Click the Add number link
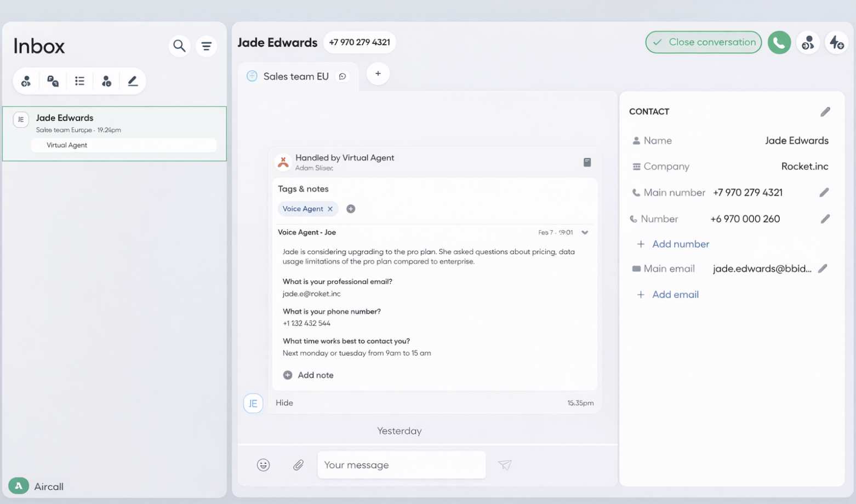This screenshot has width=856, height=504. (x=680, y=244)
